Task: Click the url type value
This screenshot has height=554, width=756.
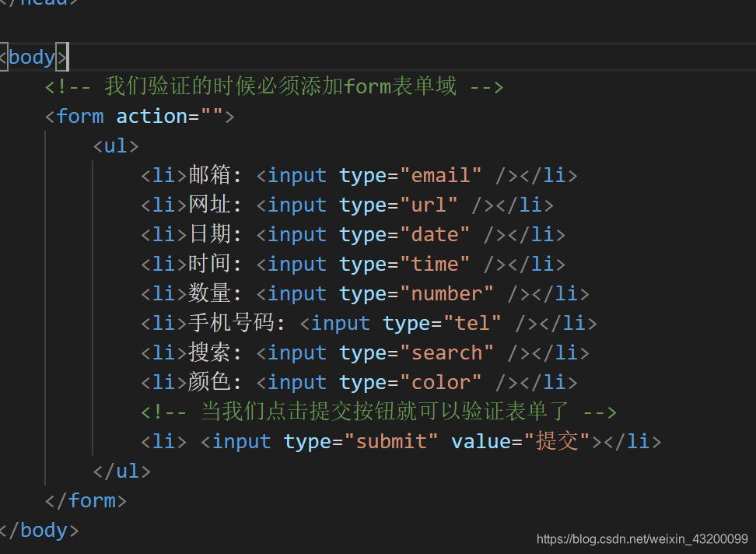Action: coord(429,205)
